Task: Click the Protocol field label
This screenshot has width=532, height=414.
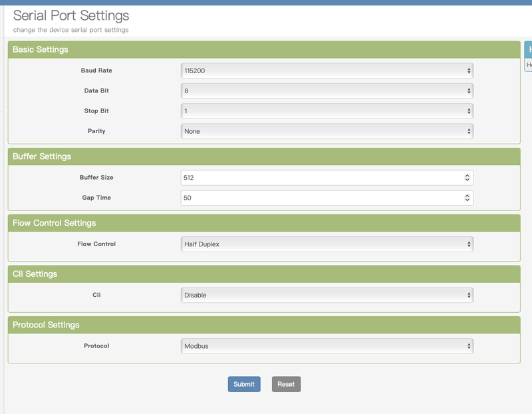Action: [x=96, y=345]
